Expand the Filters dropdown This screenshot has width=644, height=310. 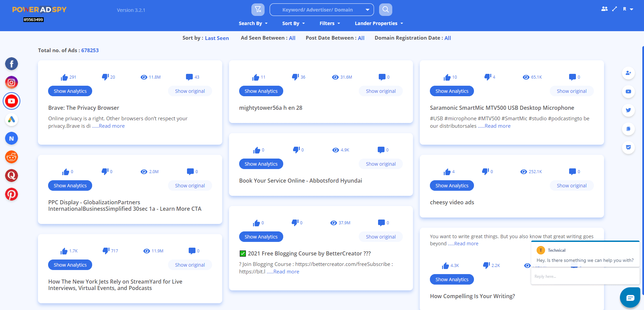click(x=330, y=23)
